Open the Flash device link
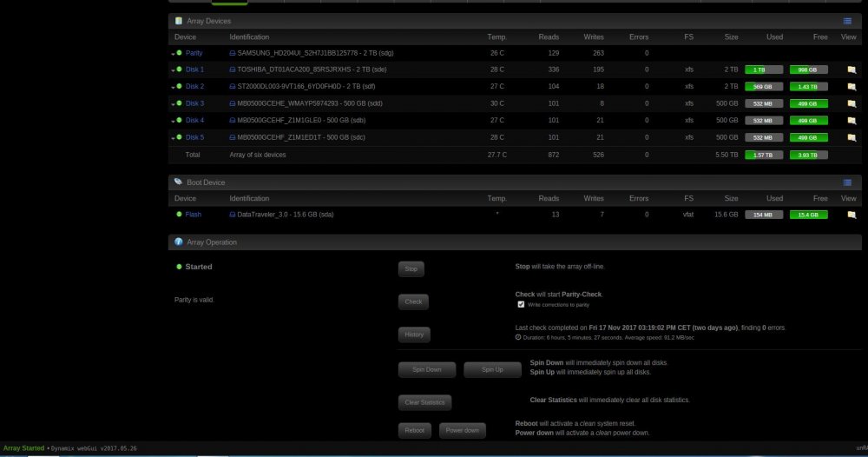This screenshot has height=457, width=868. (194, 215)
